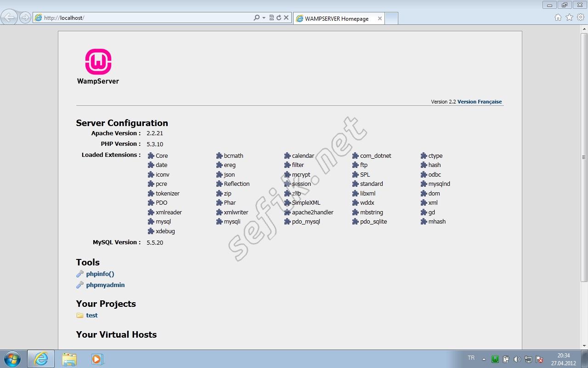Viewport: 588px width, 368px height.
Task: Open the Windows Start button
Action: (12, 359)
